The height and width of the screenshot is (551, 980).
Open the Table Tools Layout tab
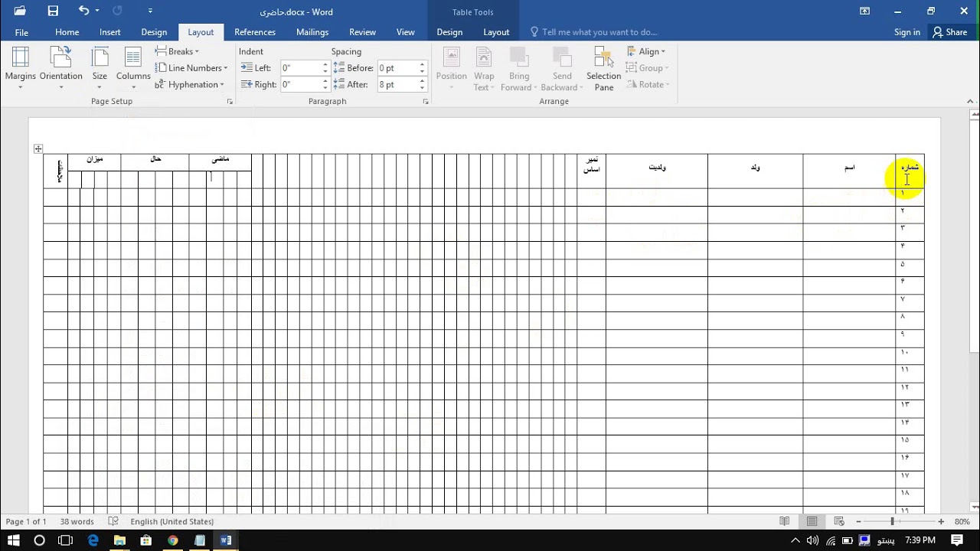pos(496,32)
